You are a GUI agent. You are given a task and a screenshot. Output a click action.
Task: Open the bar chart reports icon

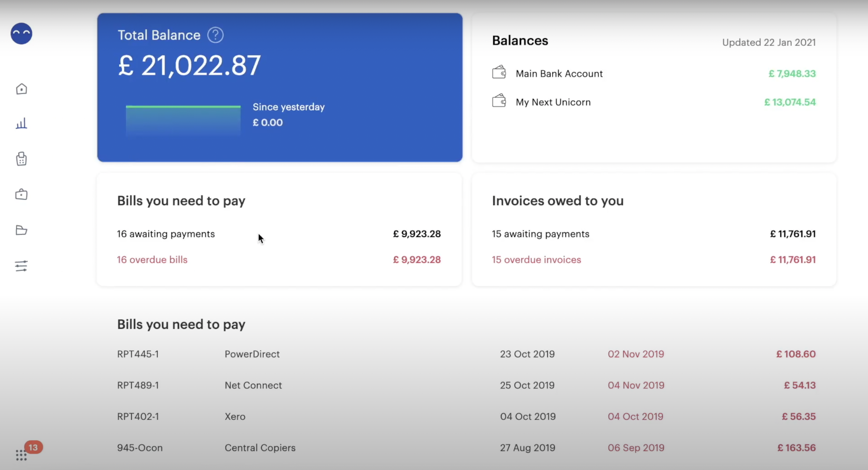[x=21, y=123]
